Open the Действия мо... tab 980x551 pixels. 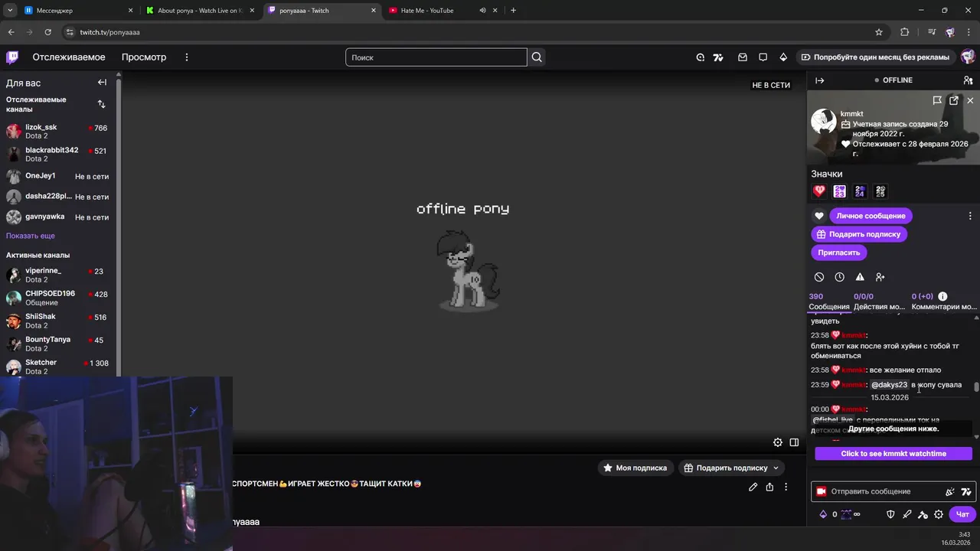[879, 302]
